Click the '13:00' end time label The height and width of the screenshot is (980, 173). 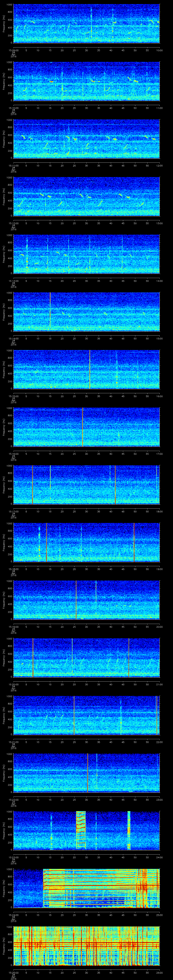(x=159, y=224)
